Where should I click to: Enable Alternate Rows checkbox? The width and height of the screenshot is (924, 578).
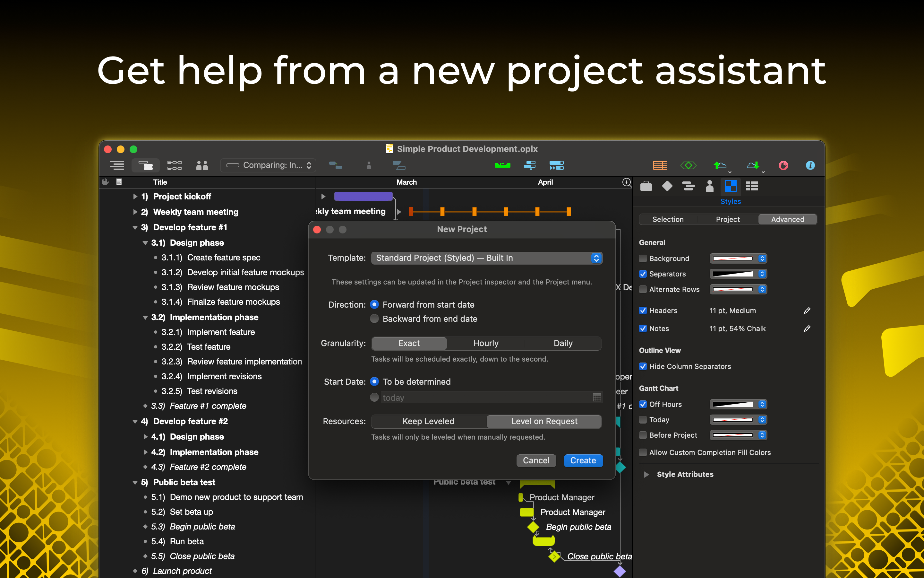643,289
